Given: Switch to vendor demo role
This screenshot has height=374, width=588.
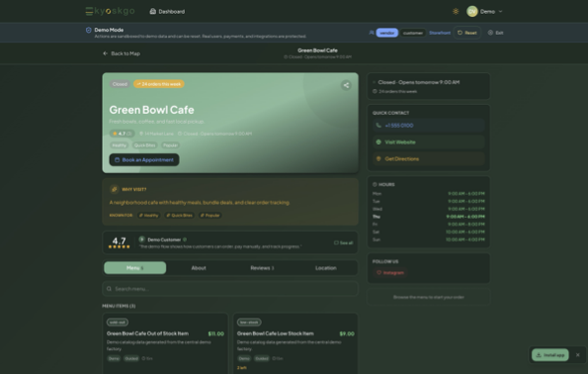Looking at the screenshot, I should pyautogui.click(x=387, y=33).
